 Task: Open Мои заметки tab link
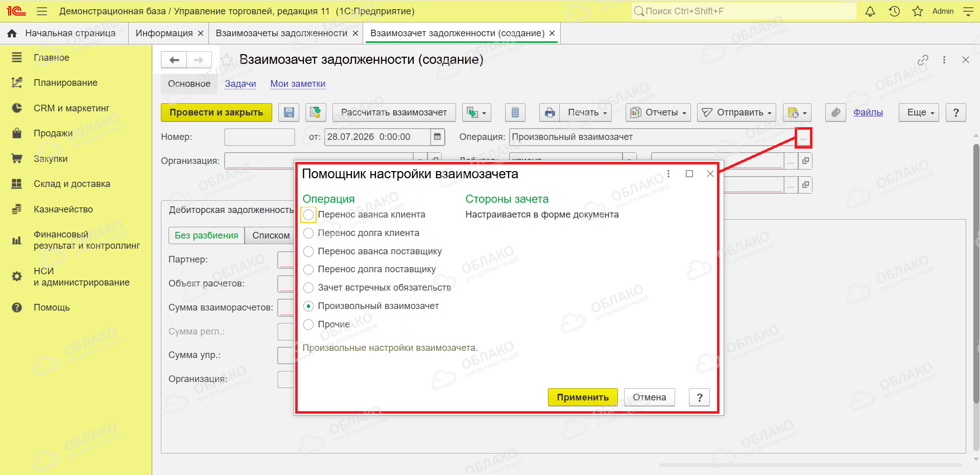coord(298,84)
